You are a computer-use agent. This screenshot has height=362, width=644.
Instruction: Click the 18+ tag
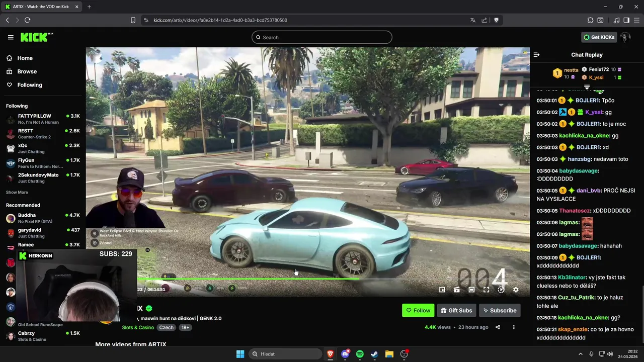(185, 327)
